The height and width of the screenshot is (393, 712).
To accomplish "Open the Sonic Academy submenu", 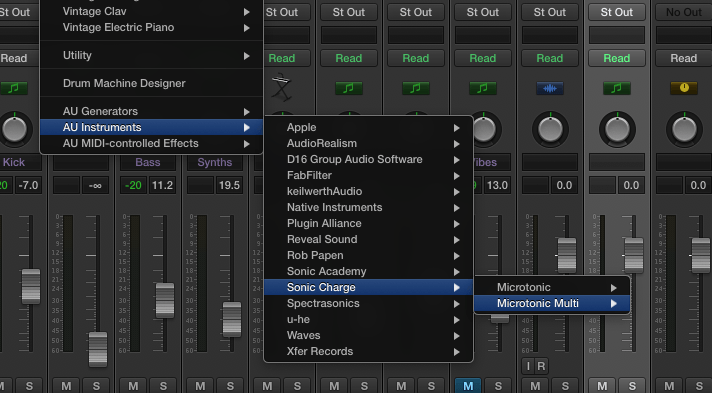I will point(368,271).
